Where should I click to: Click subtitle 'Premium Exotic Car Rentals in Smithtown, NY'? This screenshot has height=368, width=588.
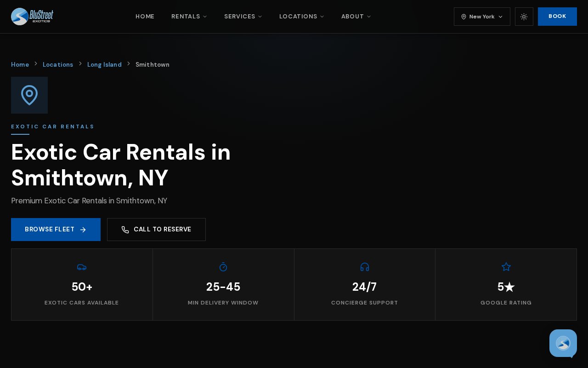tap(89, 201)
